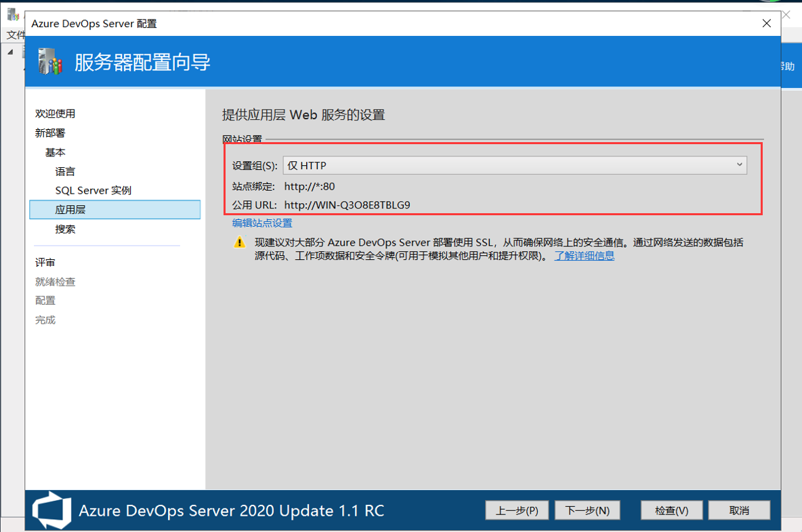Click the public URL http://WIN-Q3O8E8TBLG9
Viewport: 802px width, 532px height.
tap(347, 205)
